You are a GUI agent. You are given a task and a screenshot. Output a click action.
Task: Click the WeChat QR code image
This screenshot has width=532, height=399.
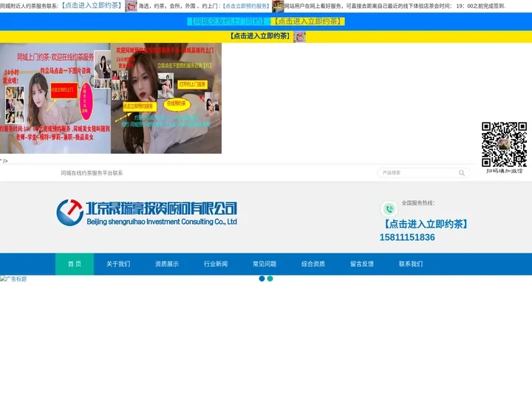pyautogui.click(x=504, y=145)
